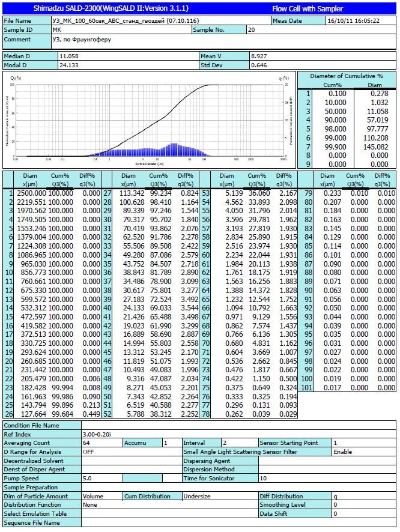The width and height of the screenshot is (400, 532).
Task: Select table diameter 2500.000 in row 1
Action: click(x=32, y=193)
